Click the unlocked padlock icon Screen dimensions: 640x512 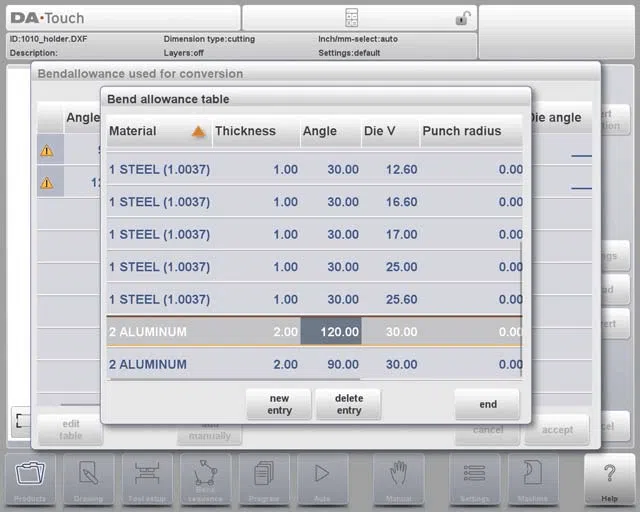coord(463,18)
